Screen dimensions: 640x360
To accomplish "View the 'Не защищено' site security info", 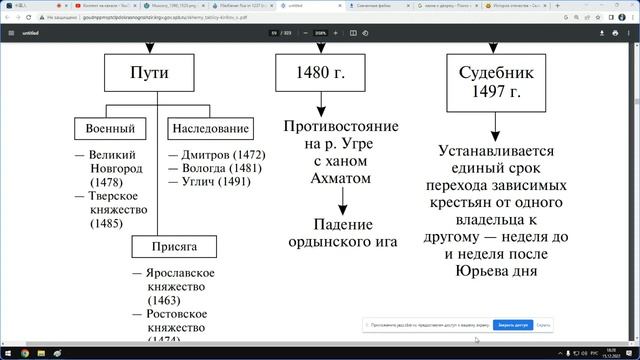I will click(58, 18).
